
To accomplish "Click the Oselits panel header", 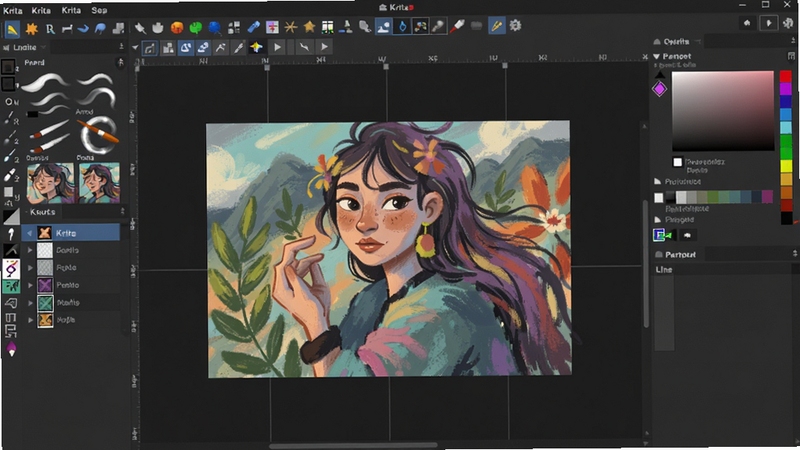I will click(676, 41).
